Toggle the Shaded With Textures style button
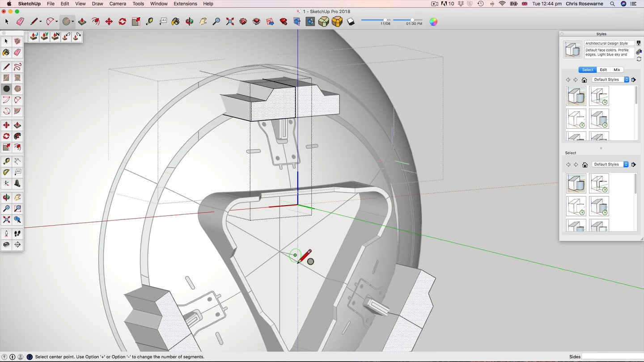Screen dimensions: 644x362 [x=337, y=21]
